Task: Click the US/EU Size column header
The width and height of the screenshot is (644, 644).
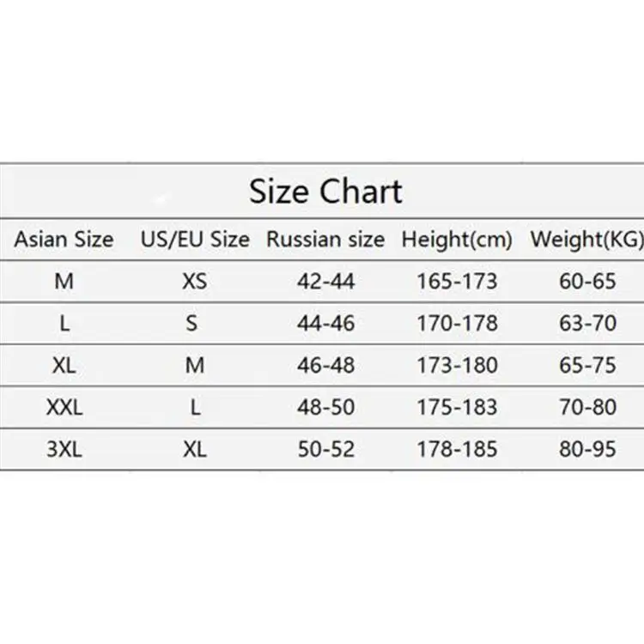Action: pyautogui.click(x=195, y=240)
